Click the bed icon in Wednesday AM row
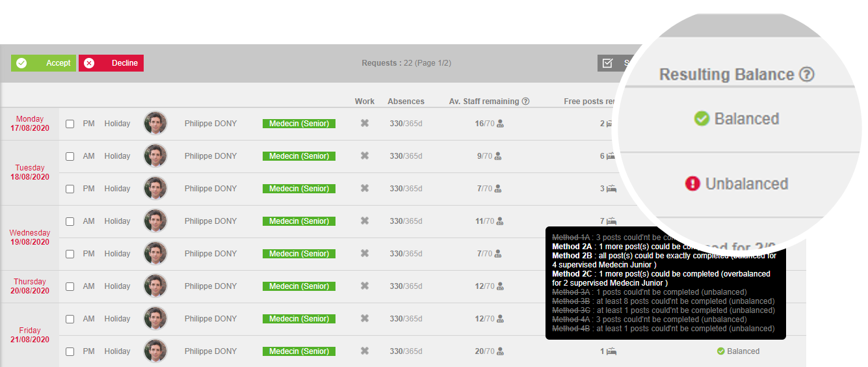This screenshot has width=868, height=367. (611, 221)
